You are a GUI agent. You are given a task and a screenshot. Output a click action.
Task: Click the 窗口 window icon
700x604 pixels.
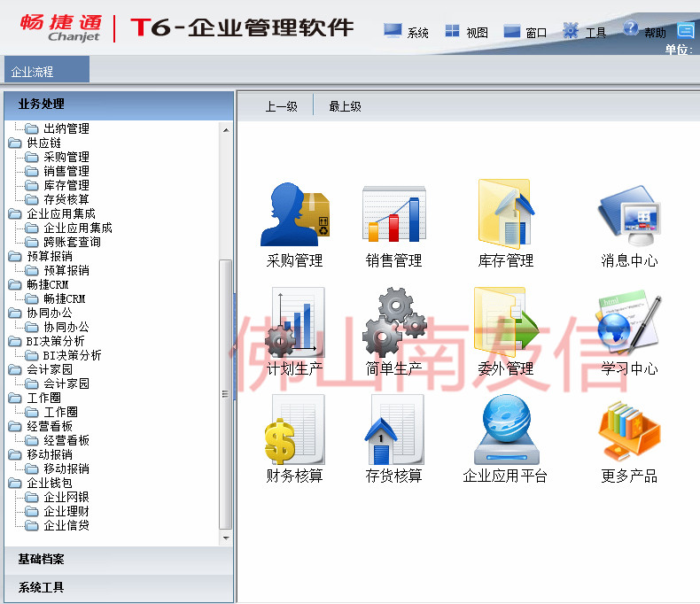pyautogui.click(x=511, y=31)
